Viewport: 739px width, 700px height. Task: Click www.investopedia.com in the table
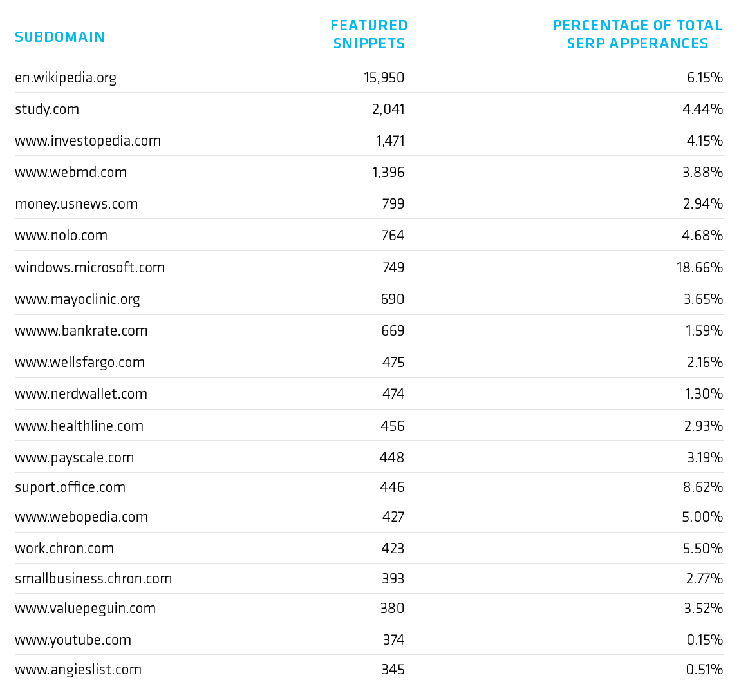point(88,141)
